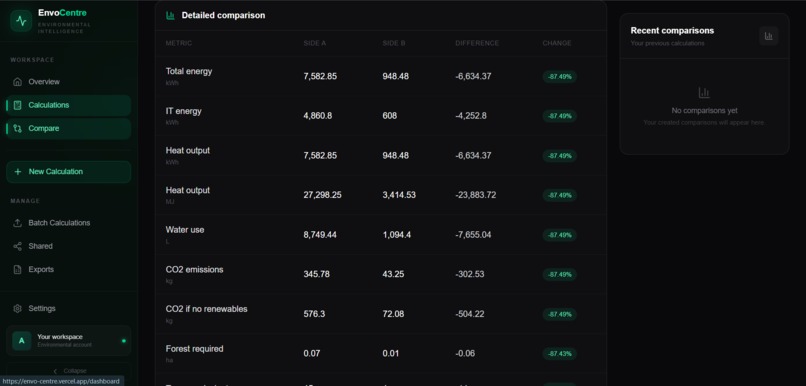
Task: Click the Exports file icon
Action: click(17, 269)
